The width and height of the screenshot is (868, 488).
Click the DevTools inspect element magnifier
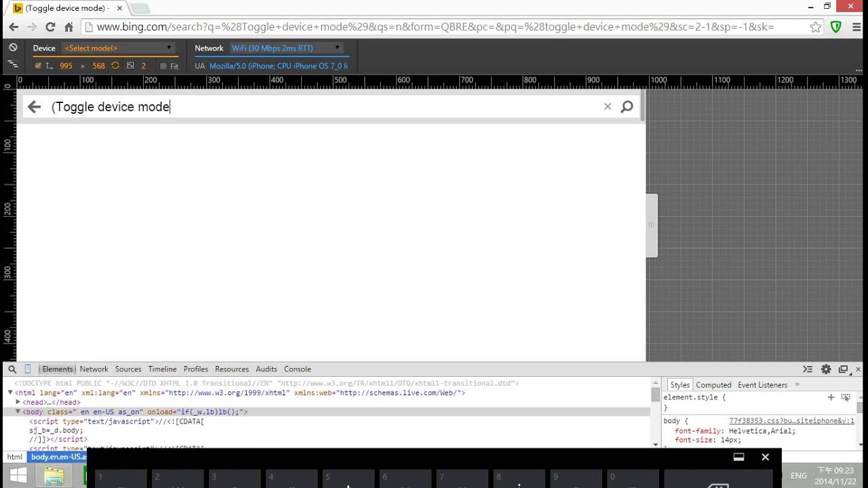coord(12,369)
